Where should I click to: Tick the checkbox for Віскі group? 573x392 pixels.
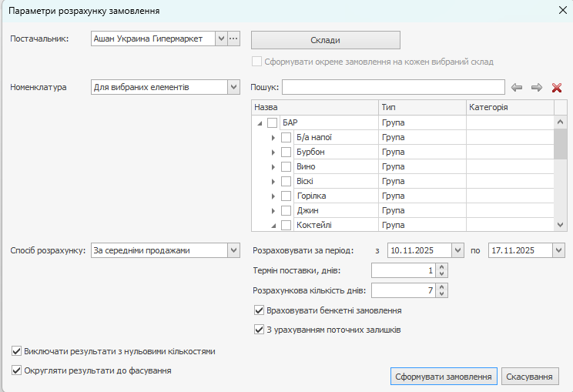[x=286, y=181]
